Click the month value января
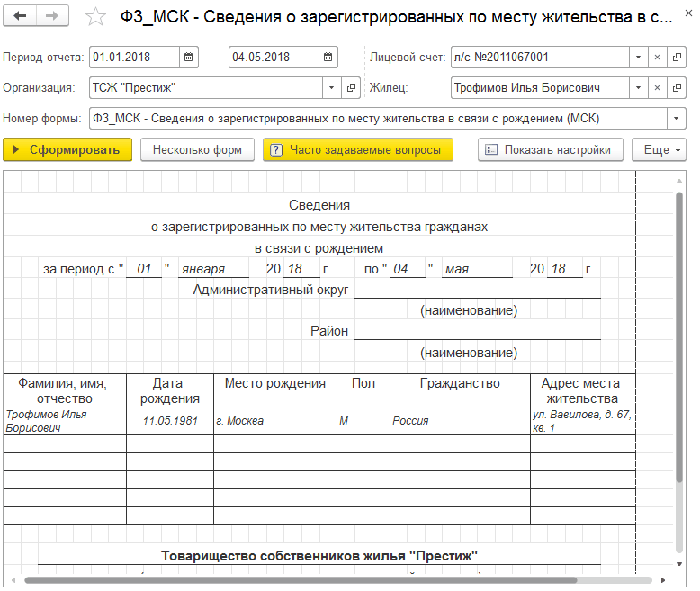The height and width of the screenshot is (591, 700). [x=203, y=269]
